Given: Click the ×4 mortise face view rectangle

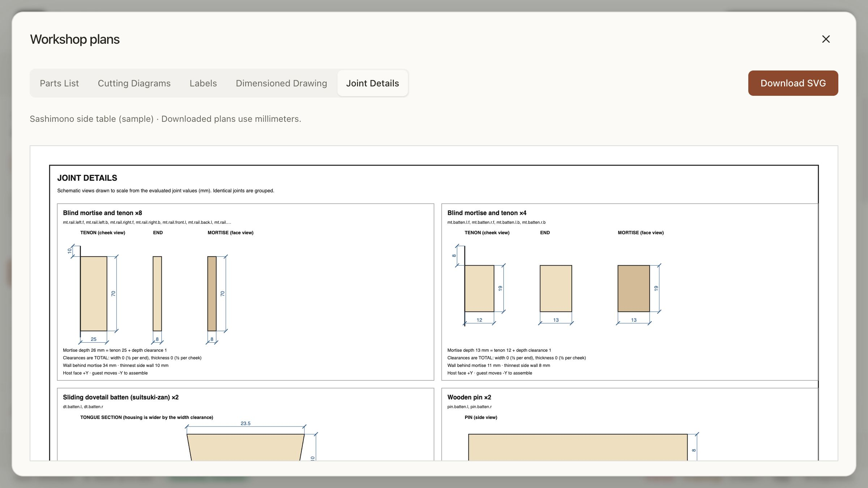Looking at the screenshot, I should coord(634,288).
